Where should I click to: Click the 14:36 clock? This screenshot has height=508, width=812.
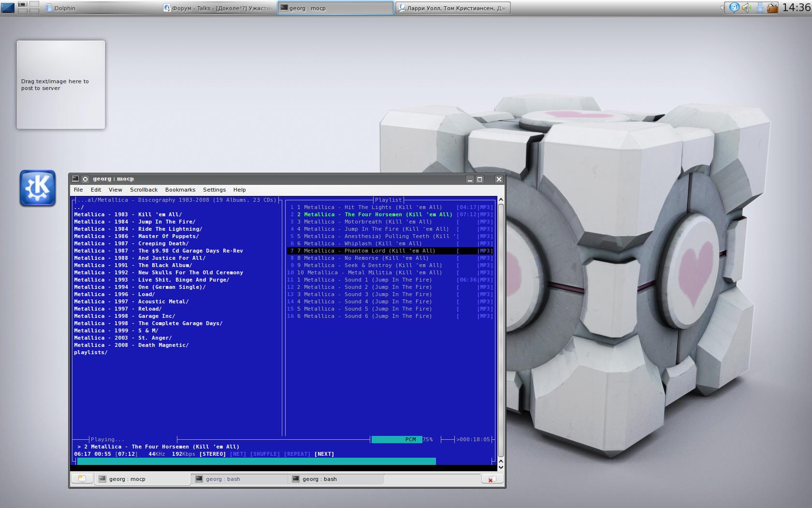(x=796, y=8)
